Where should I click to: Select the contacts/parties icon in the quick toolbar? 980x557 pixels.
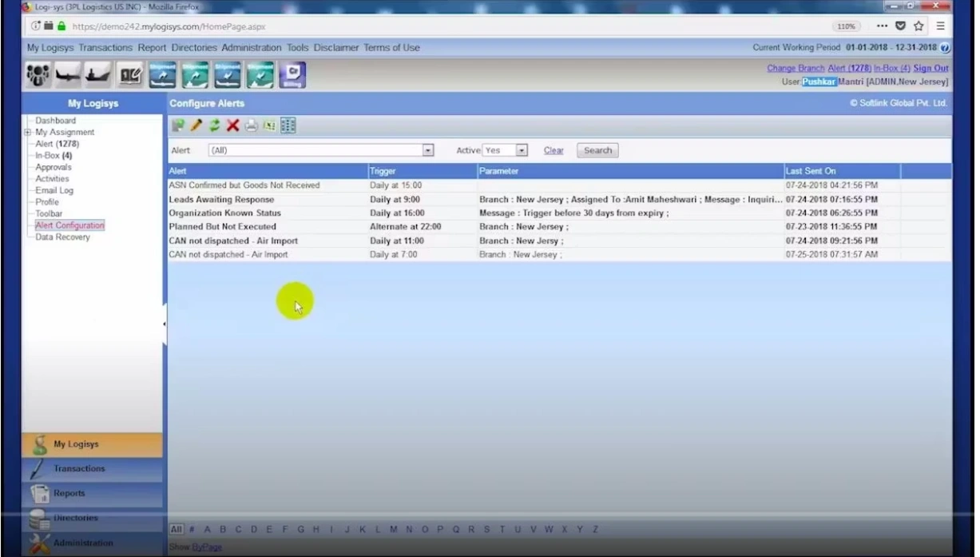point(38,74)
